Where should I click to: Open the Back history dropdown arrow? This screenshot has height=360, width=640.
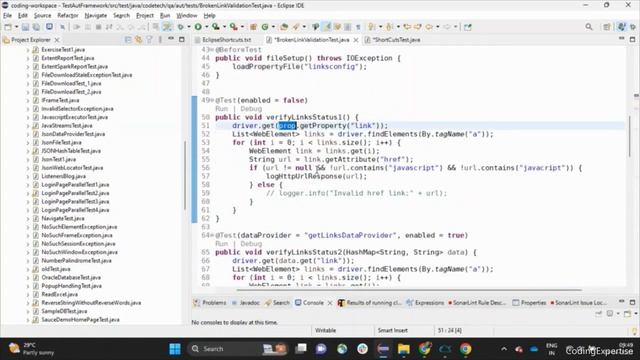(x=438, y=27)
